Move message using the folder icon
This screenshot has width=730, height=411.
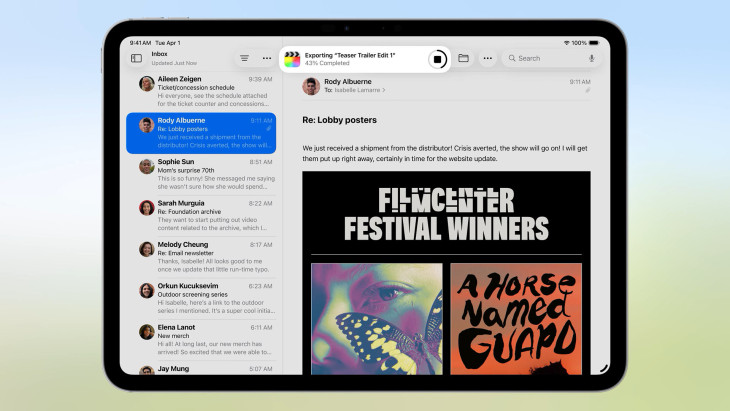[x=464, y=59]
